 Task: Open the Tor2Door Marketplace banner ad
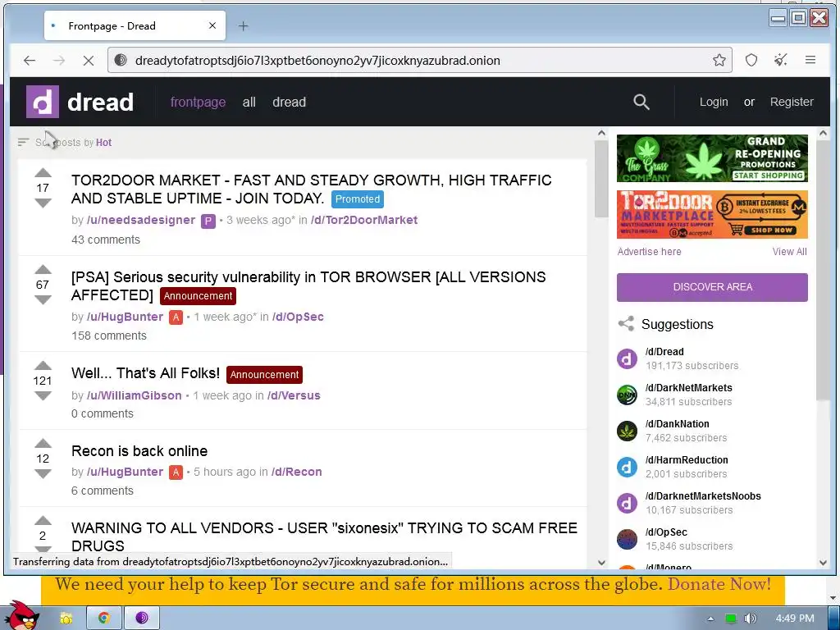coord(712,214)
